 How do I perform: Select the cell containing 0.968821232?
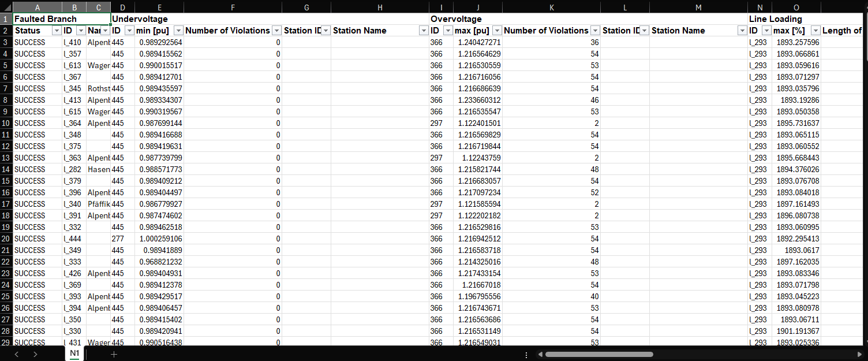[x=159, y=262]
